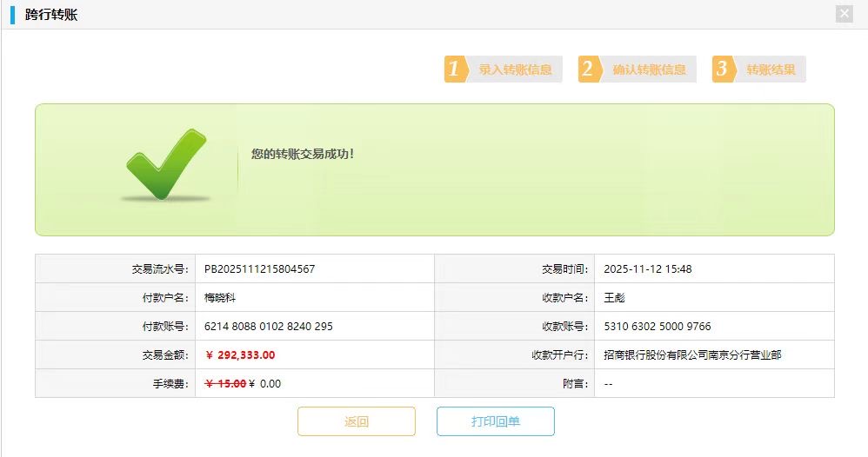
Task: Click the payee bank 招商银行 branch text
Action: pos(692,355)
